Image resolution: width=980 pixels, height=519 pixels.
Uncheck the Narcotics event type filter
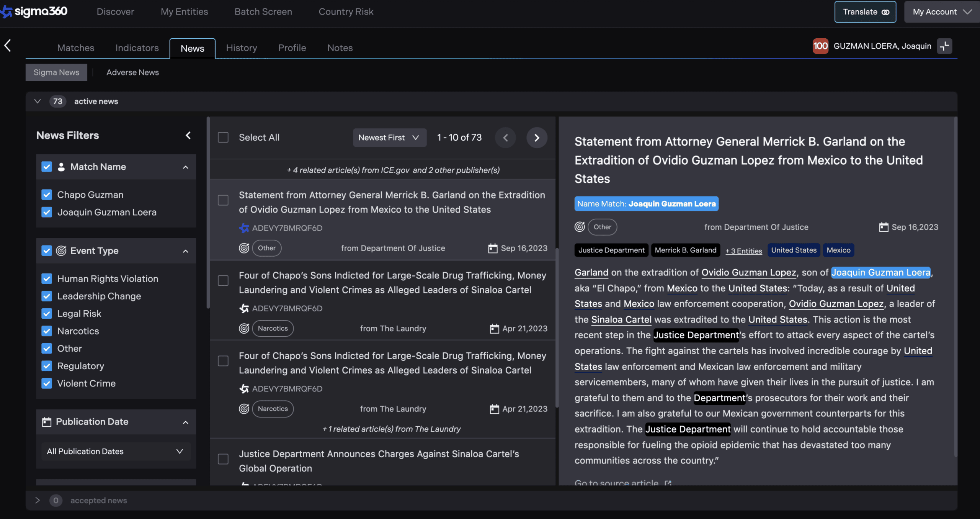(x=47, y=331)
